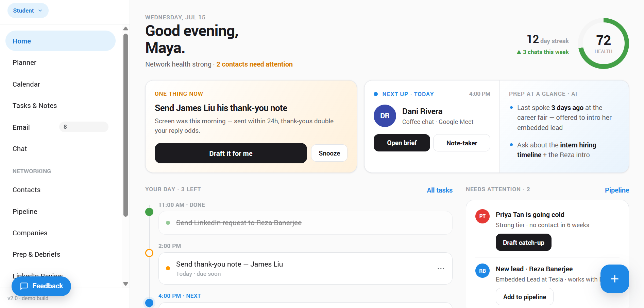644x308 pixels.
Task: Open three-dot menu on James Liu task
Action: point(441,269)
